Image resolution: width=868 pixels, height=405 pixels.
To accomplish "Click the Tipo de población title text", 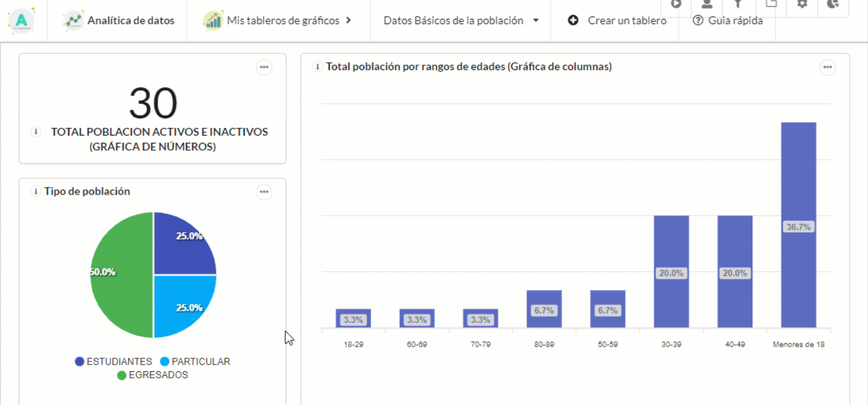I will 87,191.
